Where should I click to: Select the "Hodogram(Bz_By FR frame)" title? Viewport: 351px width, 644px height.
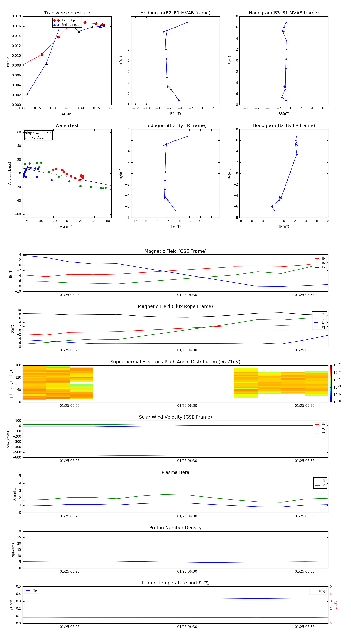point(175,125)
